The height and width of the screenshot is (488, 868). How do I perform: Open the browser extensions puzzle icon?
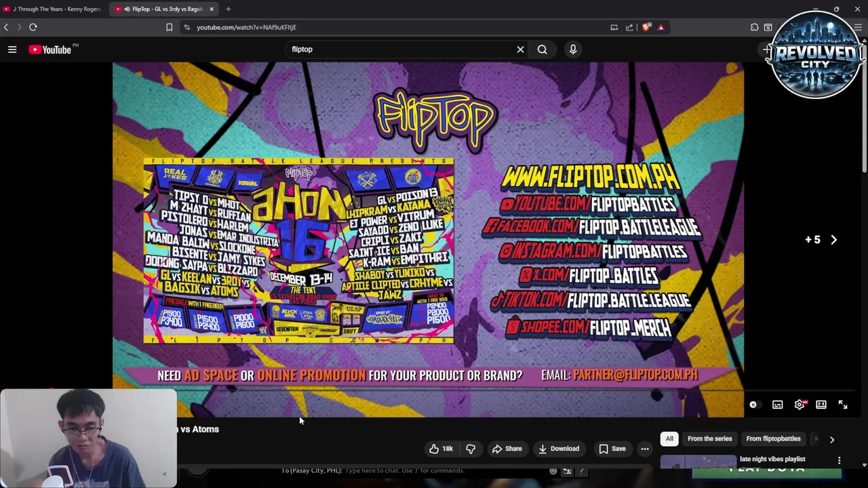(754, 27)
